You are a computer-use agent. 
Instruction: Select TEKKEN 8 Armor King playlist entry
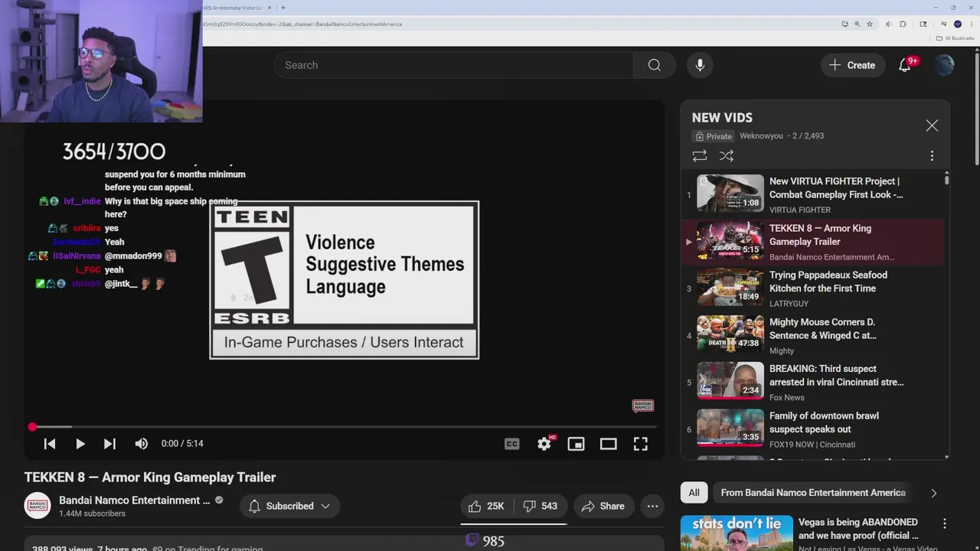click(812, 242)
